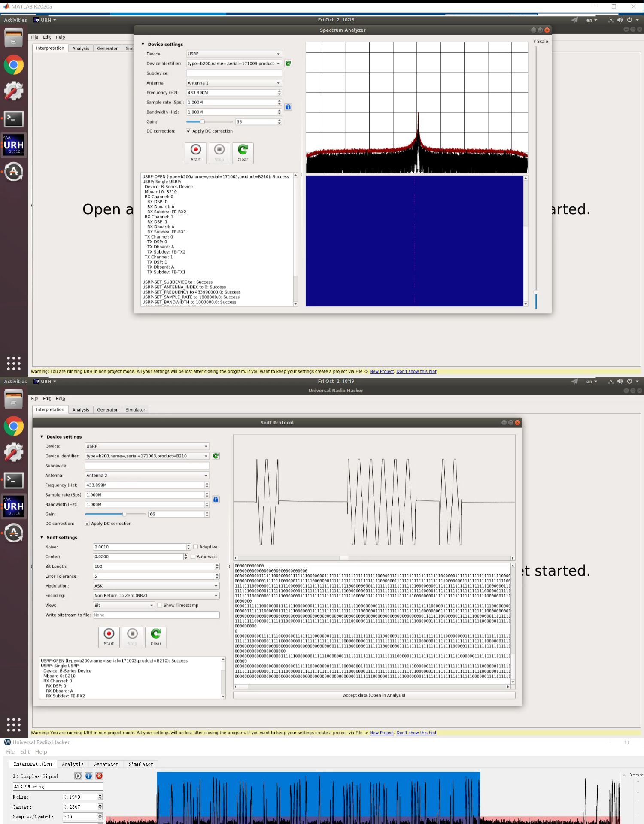Refresh device identifier in Spectrum Analyzer
The image size is (644, 824).
pyautogui.click(x=288, y=64)
